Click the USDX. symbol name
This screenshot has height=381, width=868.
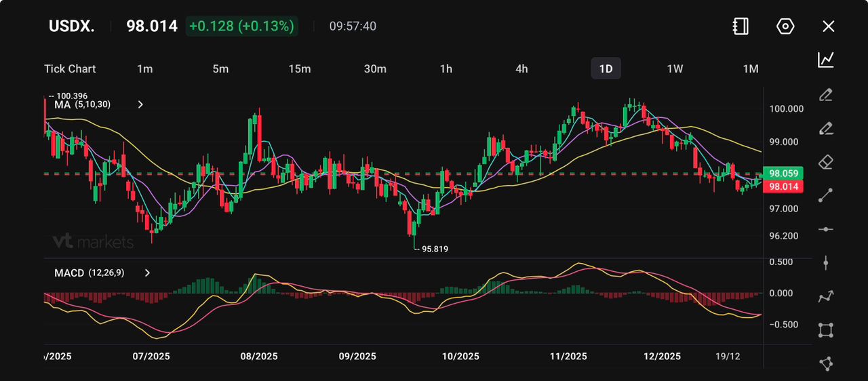[71, 26]
